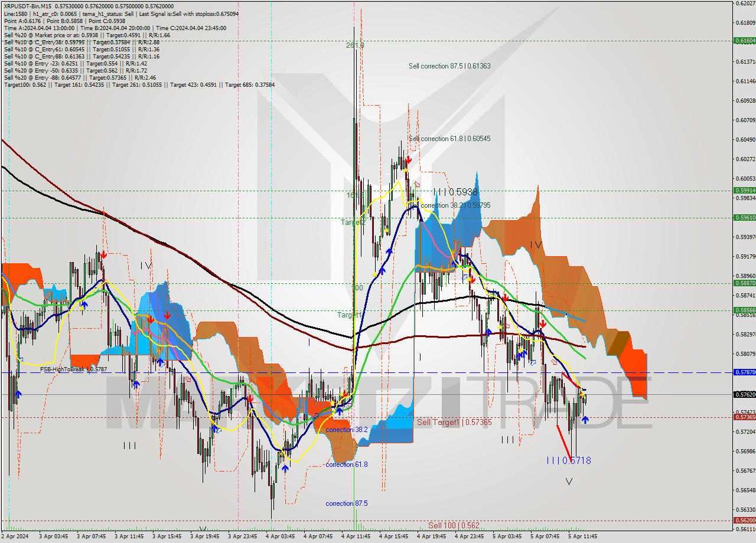Viewport: 756px width, 543px height.
Task: Click the red 0.57365 price tag
Action: click(744, 417)
